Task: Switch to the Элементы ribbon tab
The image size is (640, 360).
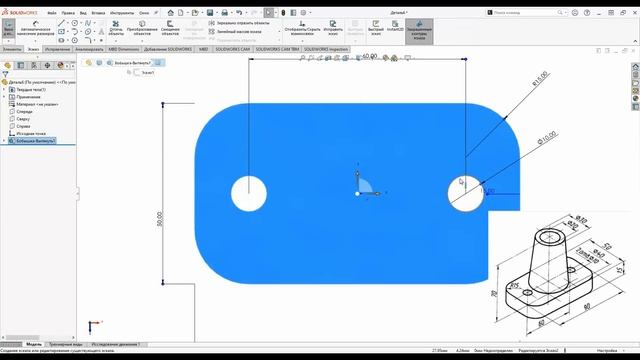Action: pyautogui.click(x=12, y=49)
